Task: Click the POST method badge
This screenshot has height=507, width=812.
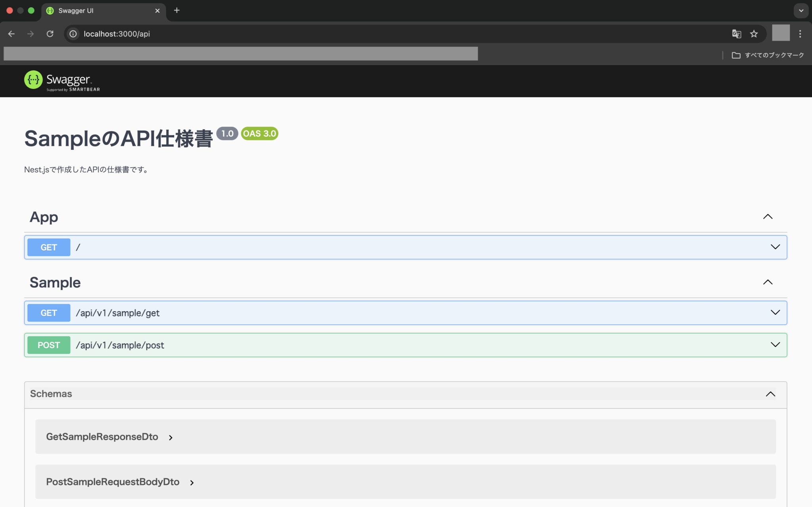Action: [48, 345]
